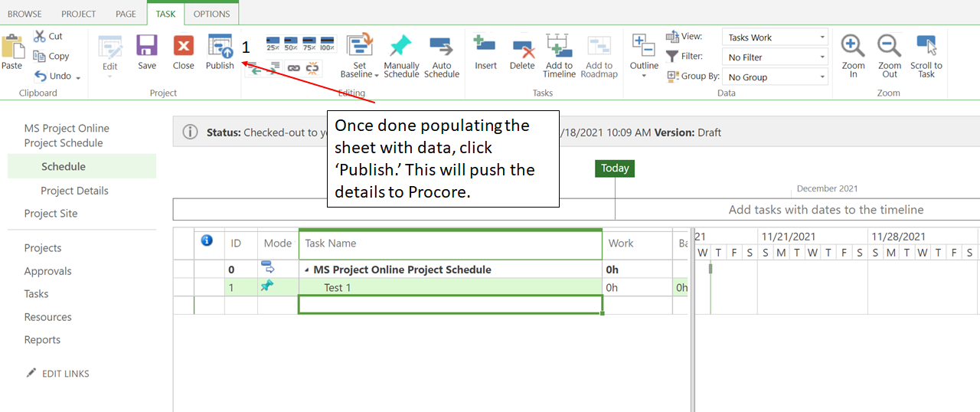Copy the selected task
This screenshot has width=980, height=412.
point(51,56)
